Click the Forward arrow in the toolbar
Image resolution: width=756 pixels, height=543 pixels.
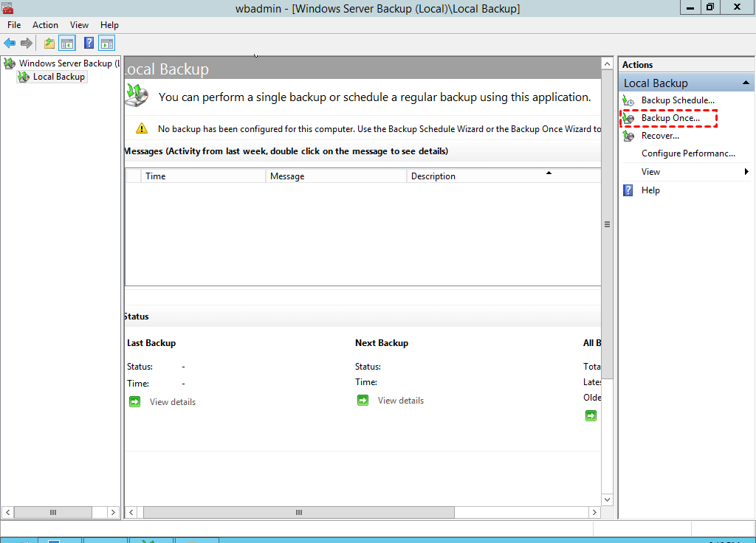point(27,44)
